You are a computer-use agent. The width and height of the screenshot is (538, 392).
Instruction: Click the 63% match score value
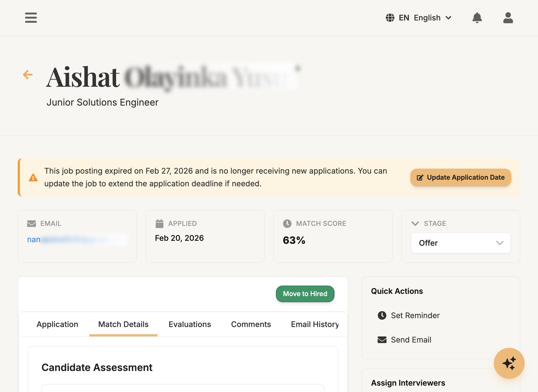click(x=294, y=240)
